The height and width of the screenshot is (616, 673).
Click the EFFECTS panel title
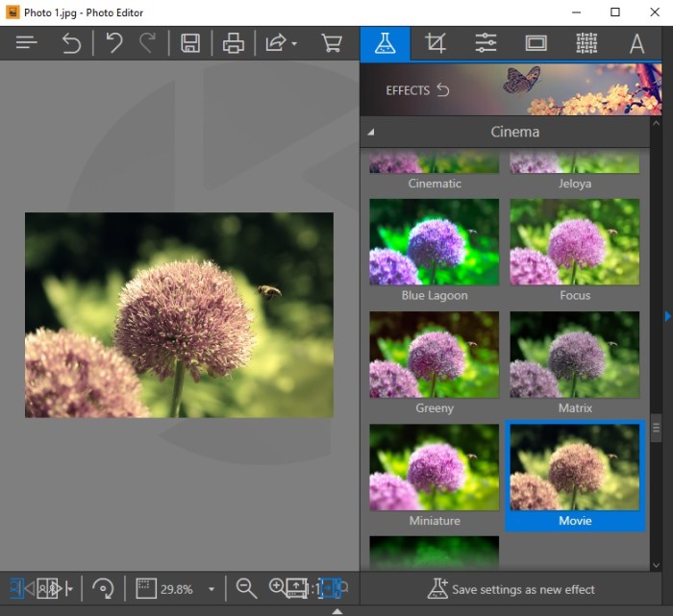tap(408, 90)
